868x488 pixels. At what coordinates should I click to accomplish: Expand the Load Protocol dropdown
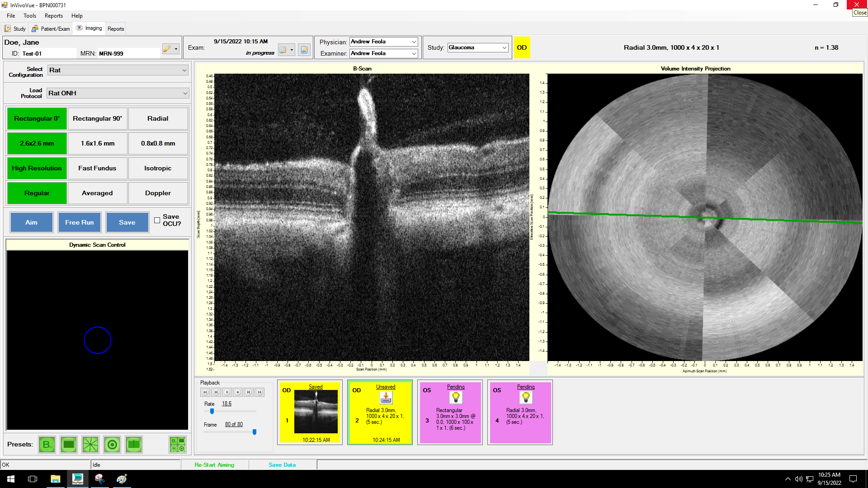pos(185,94)
